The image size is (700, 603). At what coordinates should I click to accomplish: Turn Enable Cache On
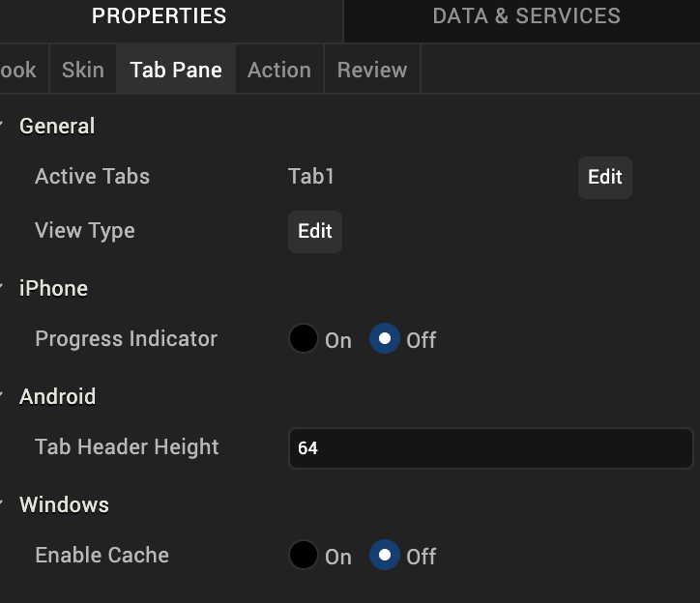tap(304, 556)
